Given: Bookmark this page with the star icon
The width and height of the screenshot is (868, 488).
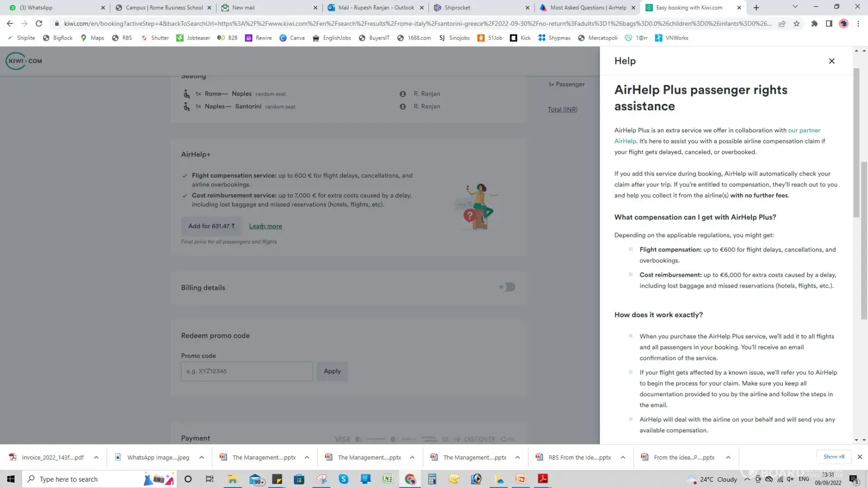Looking at the screenshot, I should coord(796,23).
